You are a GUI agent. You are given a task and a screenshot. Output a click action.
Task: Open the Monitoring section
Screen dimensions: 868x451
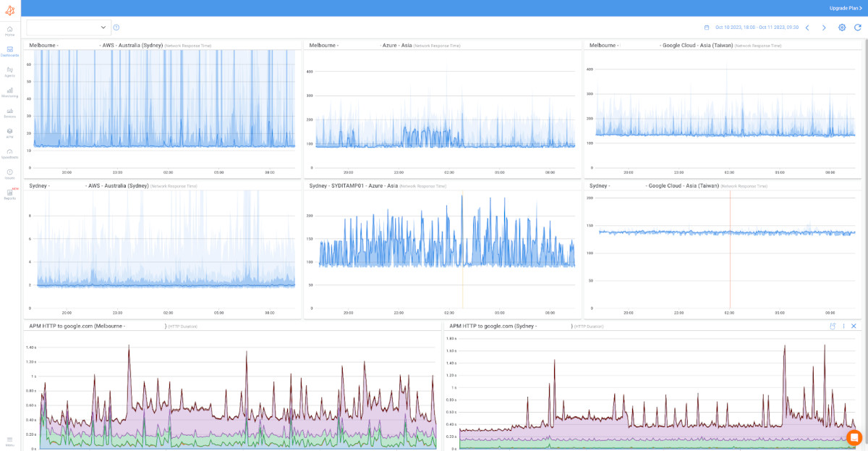point(9,93)
